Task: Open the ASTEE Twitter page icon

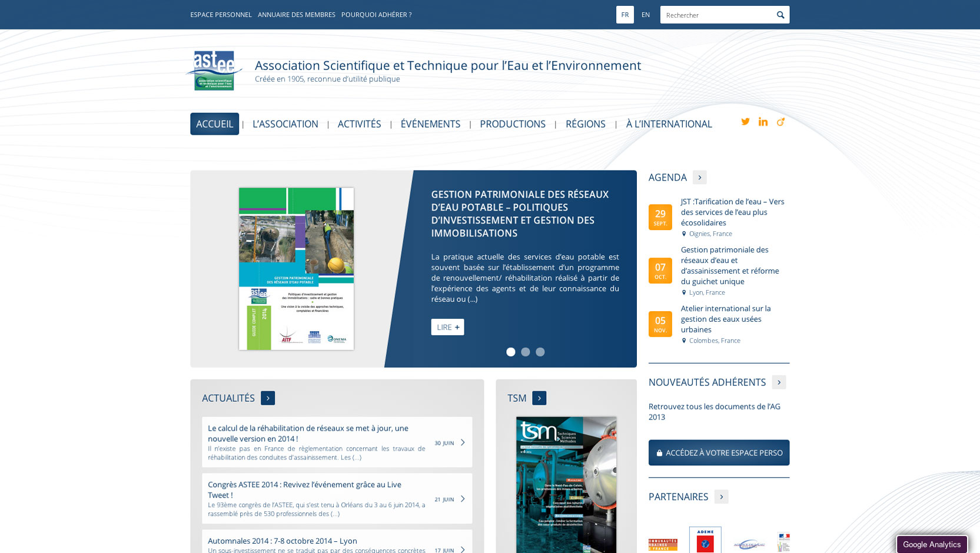Action: (745, 122)
